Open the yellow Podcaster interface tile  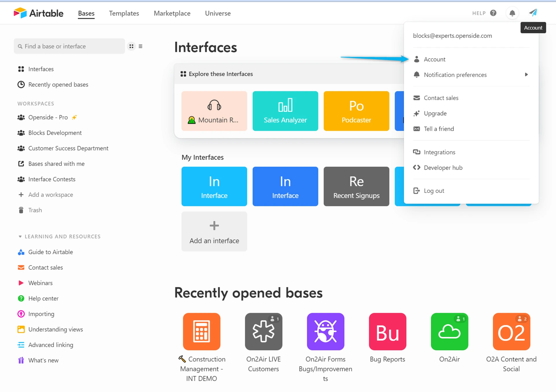pos(356,111)
